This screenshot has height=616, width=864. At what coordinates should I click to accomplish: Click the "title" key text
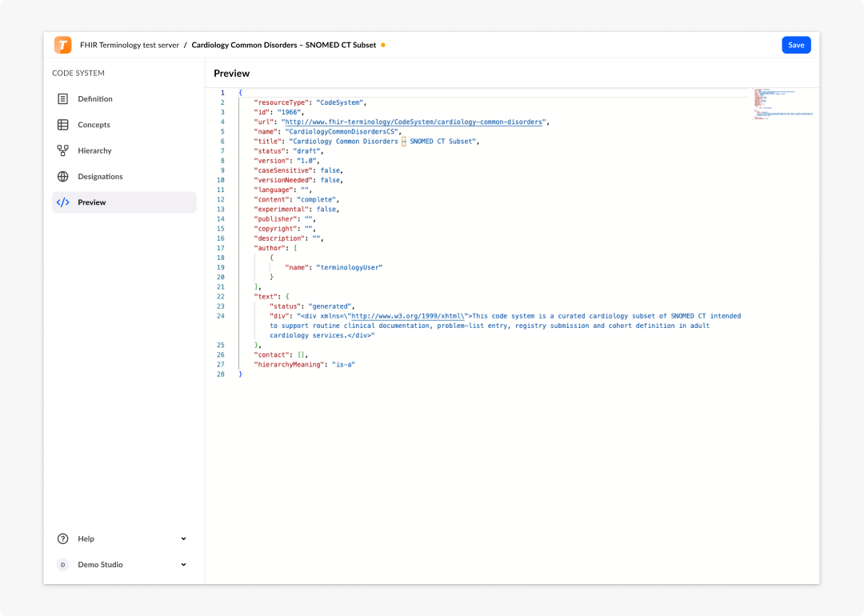pos(267,142)
